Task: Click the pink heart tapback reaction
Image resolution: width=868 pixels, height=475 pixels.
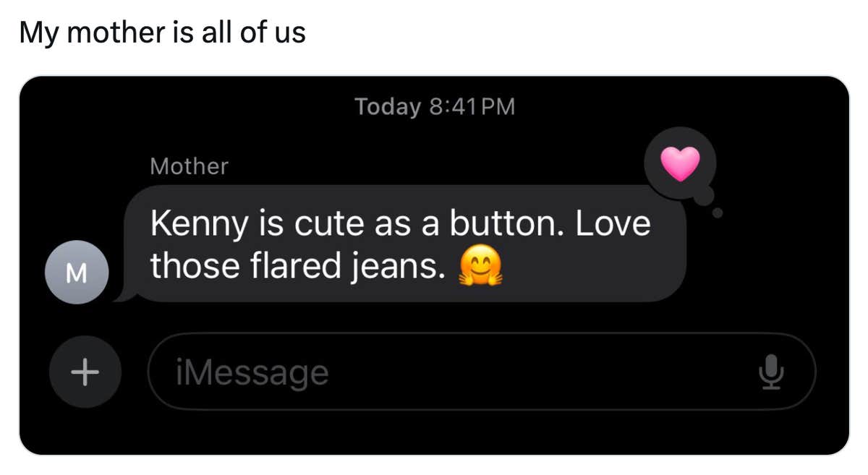Action: pyautogui.click(x=680, y=163)
